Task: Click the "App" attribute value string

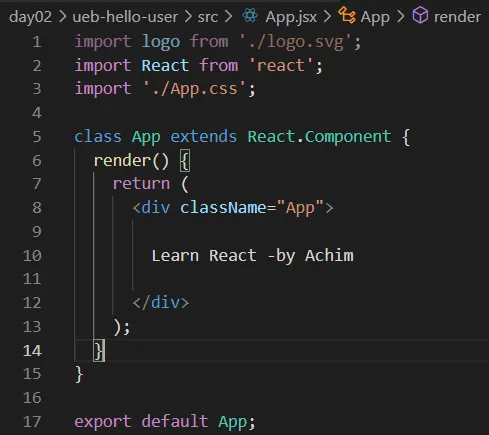Action: pos(300,208)
